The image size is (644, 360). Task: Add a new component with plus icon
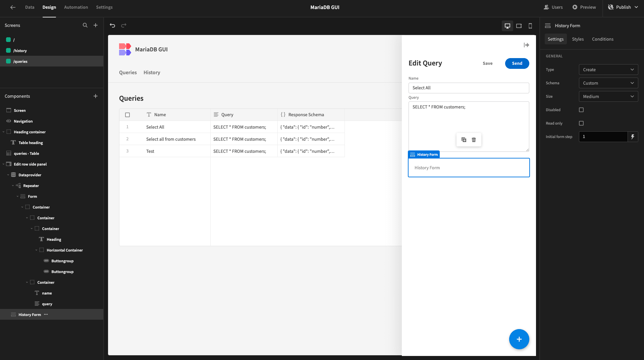(x=96, y=96)
